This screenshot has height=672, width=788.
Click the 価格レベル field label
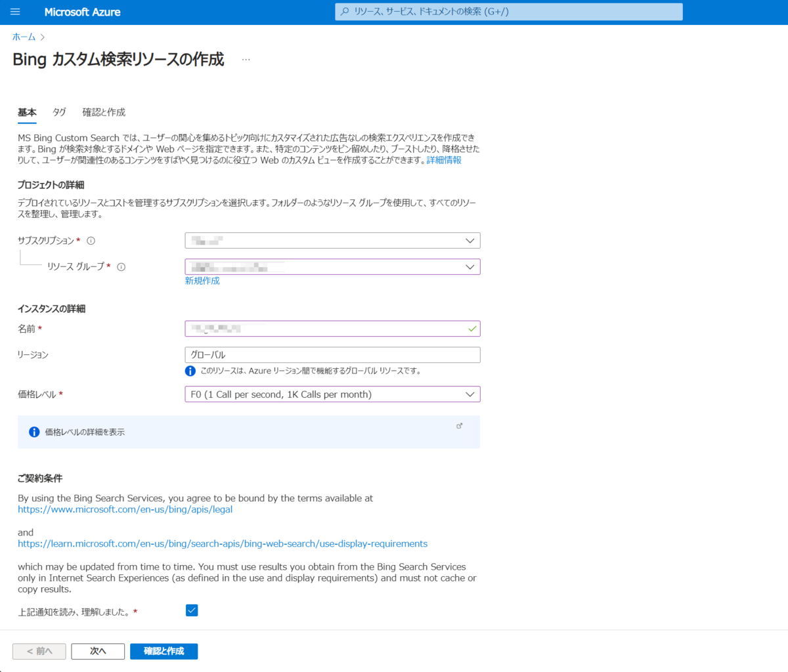coord(37,394)
